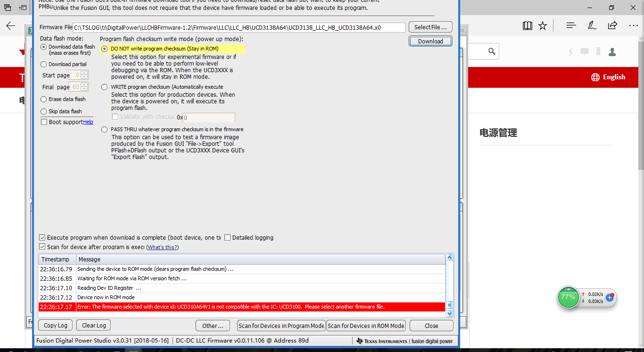The width and height of the screenshot is (644, 352).
Task: Choose the Skip data flash option
Action: 44,111
